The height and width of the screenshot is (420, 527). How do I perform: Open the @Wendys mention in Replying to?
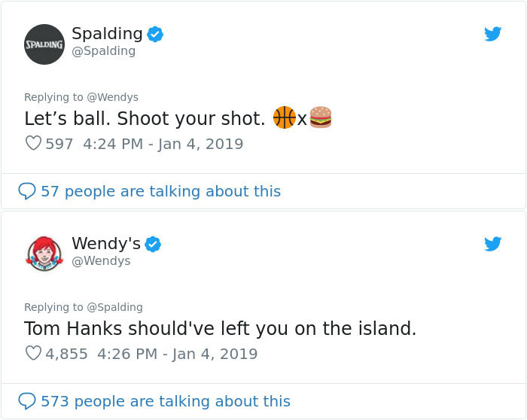[x=113, y=97]
